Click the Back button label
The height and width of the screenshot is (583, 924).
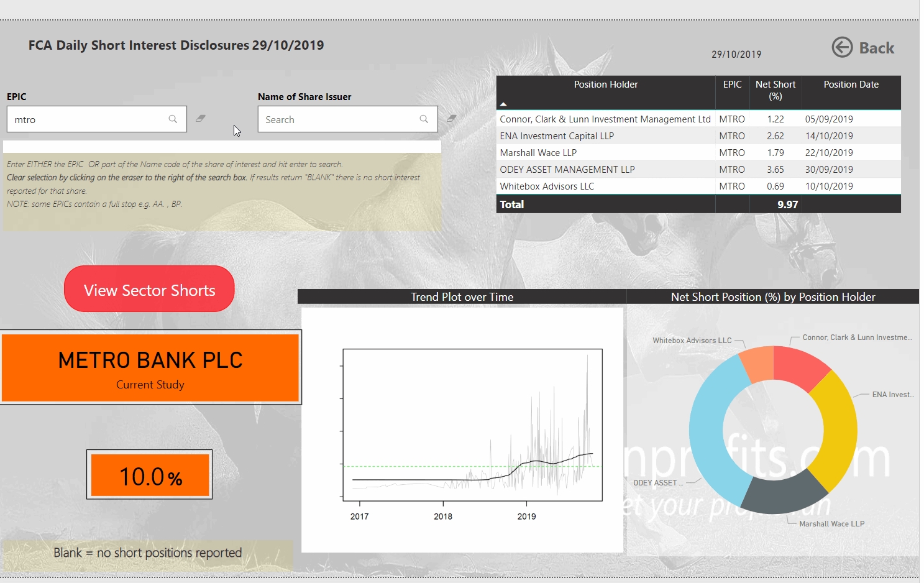point(876,48)
